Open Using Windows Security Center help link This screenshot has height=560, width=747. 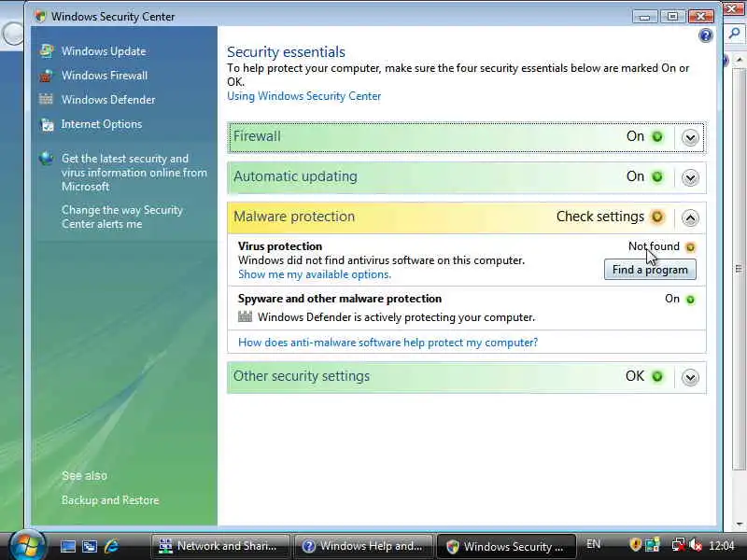point(304,96)
